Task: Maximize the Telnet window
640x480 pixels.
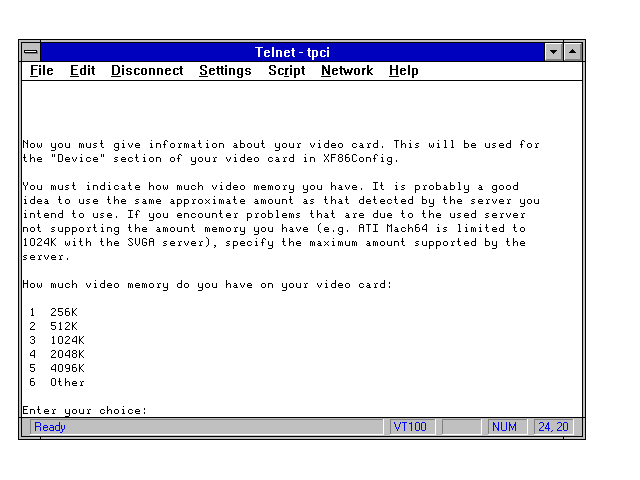Action: (573, 51)
